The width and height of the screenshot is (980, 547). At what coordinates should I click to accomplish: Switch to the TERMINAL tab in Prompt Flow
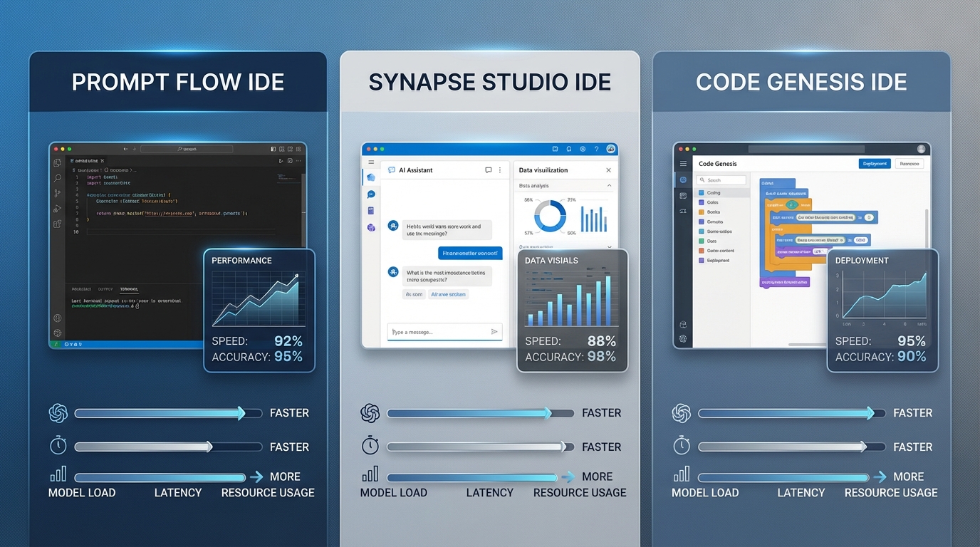coord(129,289)
